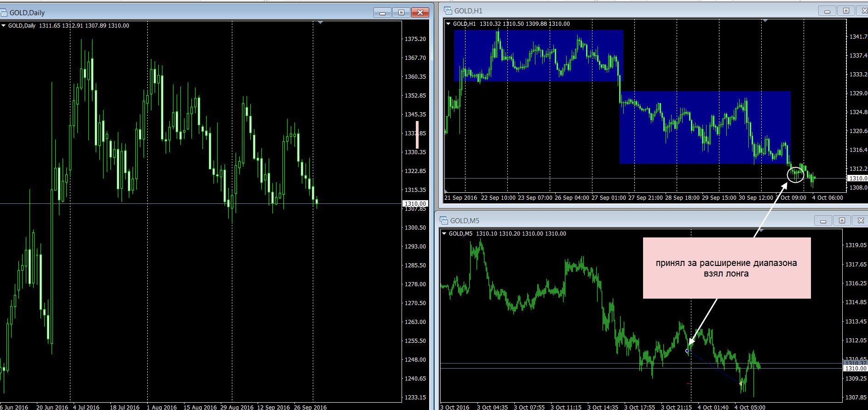Grab the chart shift marker in H1 chart
Image resolution: width=868 pixels, height=410 pixels.
[765, 20]
